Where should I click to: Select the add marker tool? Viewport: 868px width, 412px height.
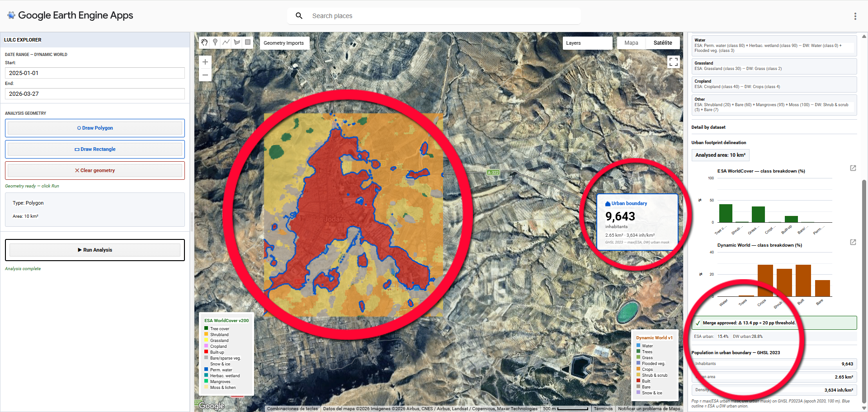pos(215,42)
